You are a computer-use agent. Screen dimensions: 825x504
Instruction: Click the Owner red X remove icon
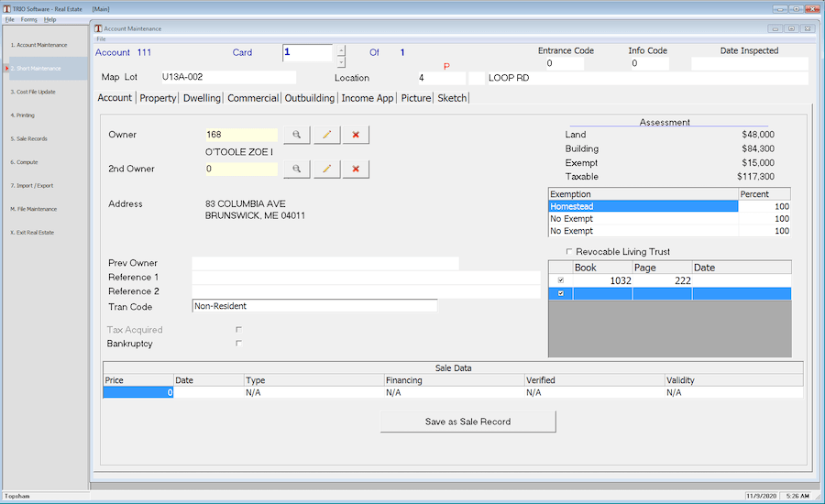click(355, 135)
